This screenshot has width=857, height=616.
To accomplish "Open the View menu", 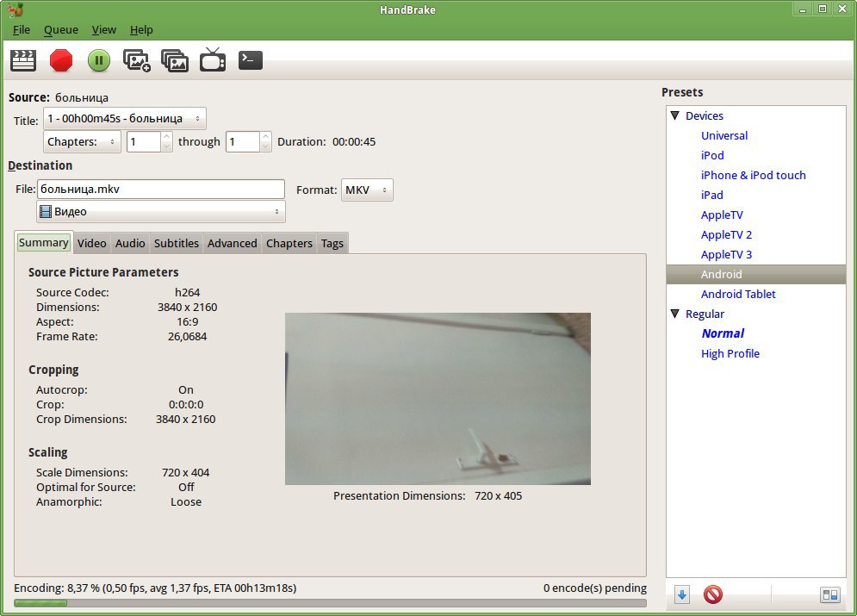I will [104, 30].
